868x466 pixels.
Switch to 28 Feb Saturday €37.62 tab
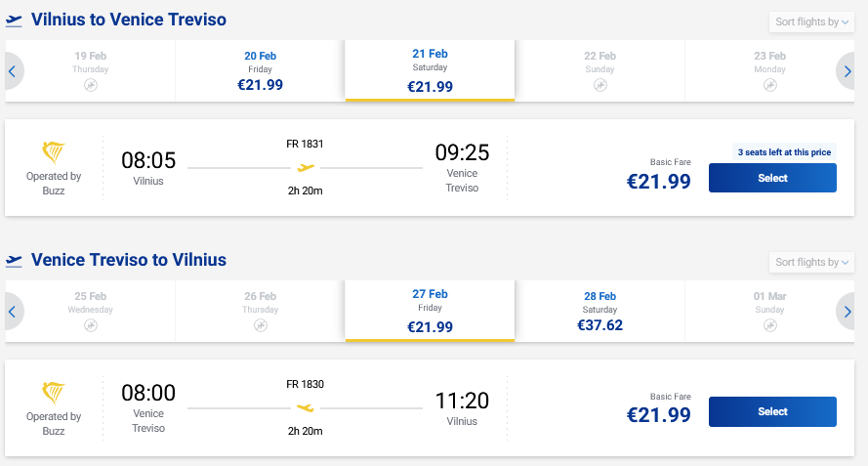coord(599,312)
